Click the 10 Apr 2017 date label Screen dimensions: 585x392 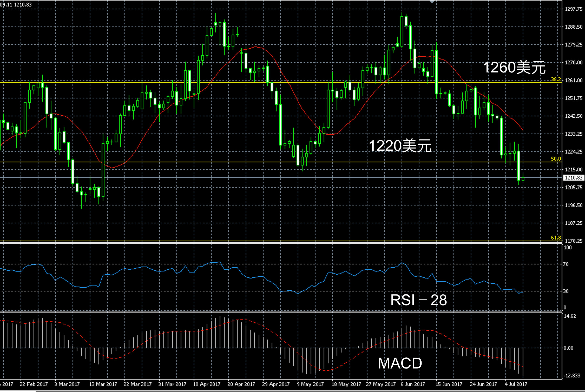(x=207, y=384)
